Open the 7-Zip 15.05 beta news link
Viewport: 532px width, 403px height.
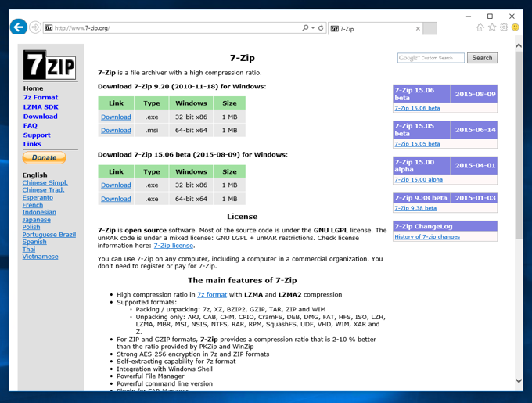pos(417,144)
